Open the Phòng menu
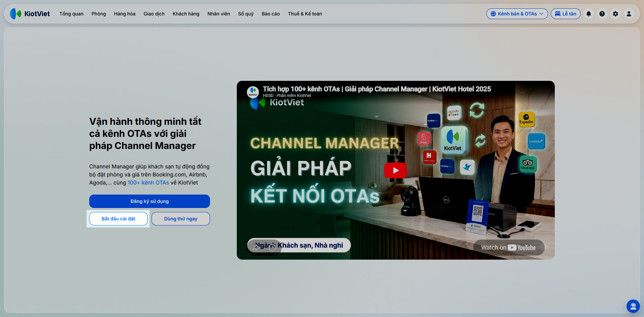 click(99, 14)
